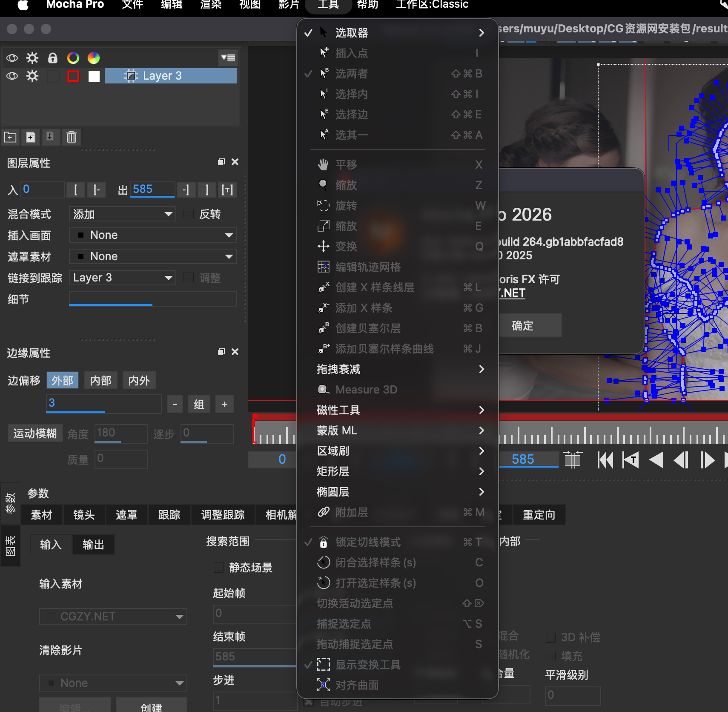Select Measure 3D from the tools menu
728x712 pixels.
click(366, 389)
